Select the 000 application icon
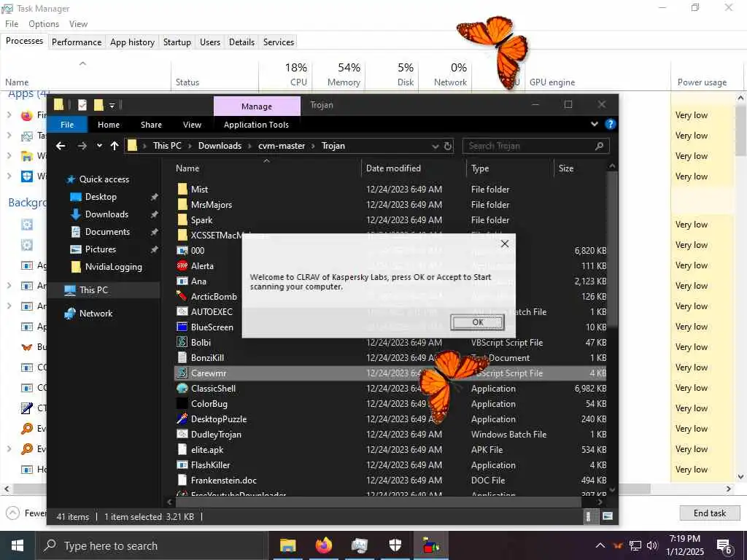The height and width of the screenshot is (560, 747). 182,251
